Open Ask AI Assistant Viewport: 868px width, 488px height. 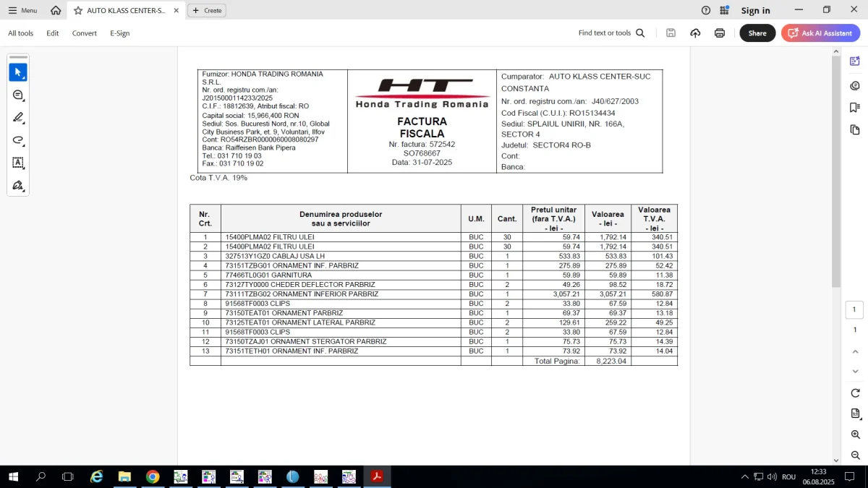coord(820,33)
